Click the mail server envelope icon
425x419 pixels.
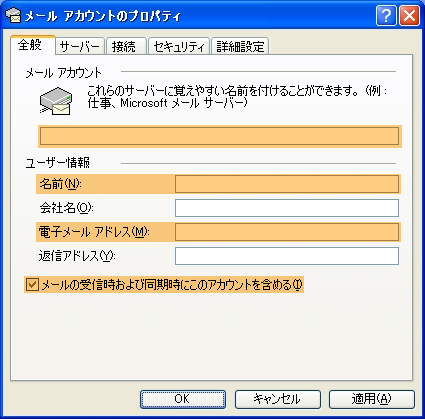pos(56,101)
